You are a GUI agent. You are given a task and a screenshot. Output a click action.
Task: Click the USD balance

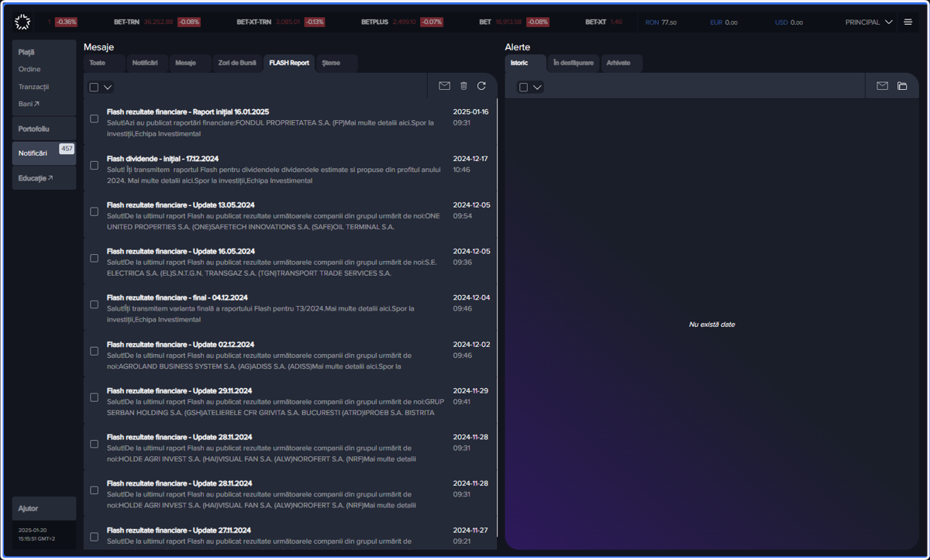coord(789,22)
